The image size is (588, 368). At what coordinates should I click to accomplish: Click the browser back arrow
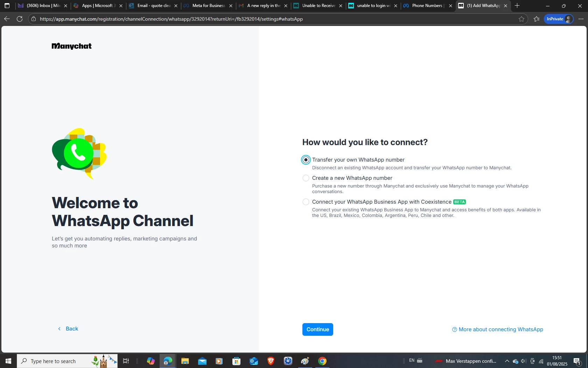(x=7, y=19)
